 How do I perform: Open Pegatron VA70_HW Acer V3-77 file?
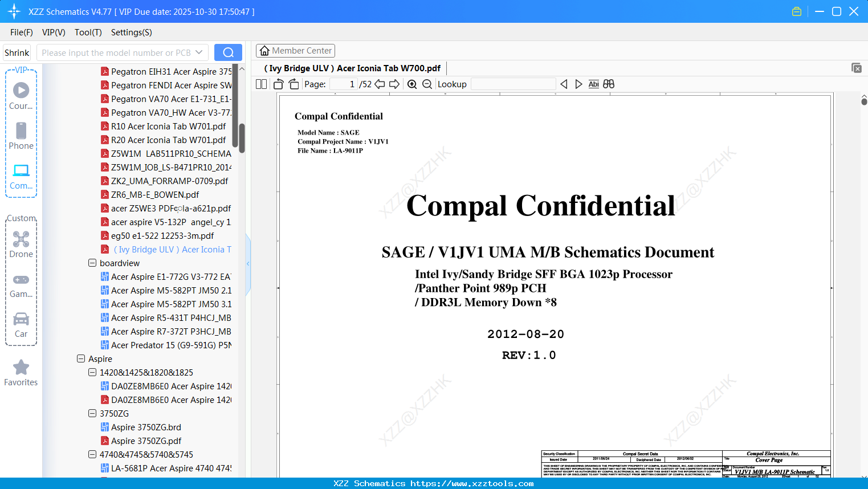(x=166, y=113)
